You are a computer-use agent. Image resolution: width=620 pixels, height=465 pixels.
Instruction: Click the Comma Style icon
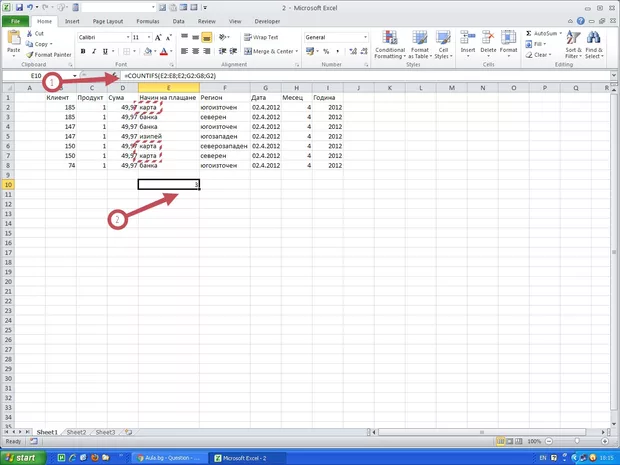pos(337,51)
